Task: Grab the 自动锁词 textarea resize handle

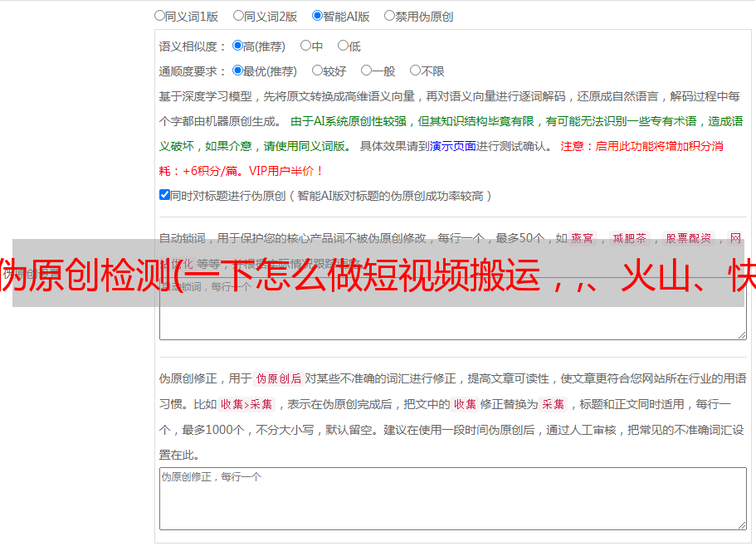Action: point(742,335)
